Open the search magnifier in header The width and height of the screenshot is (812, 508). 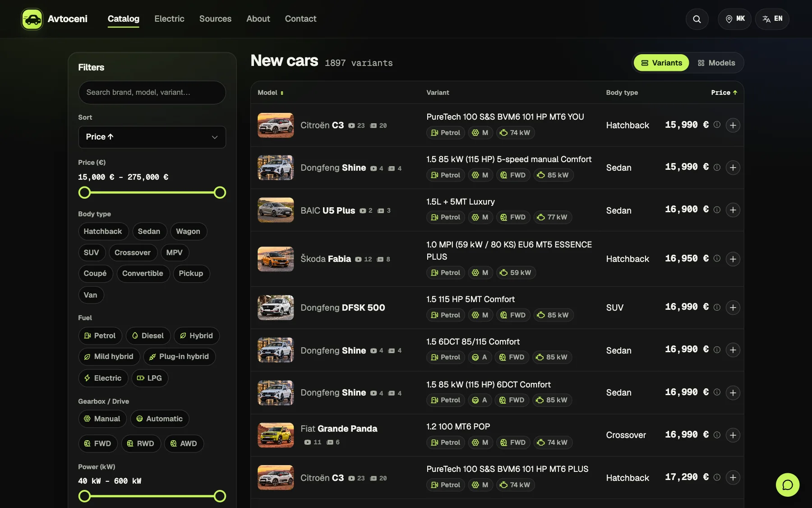click(x=697, y=19)
